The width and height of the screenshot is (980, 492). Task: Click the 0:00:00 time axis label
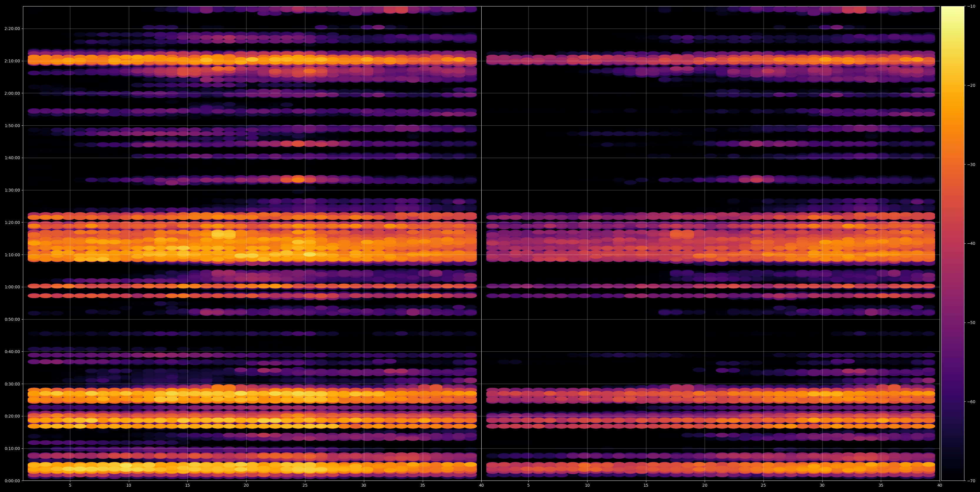12,481
